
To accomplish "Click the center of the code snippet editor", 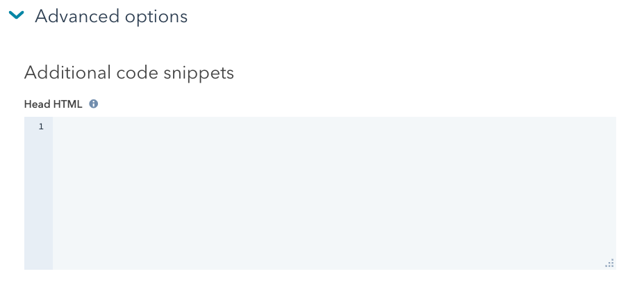I will (x=333, y=193).
